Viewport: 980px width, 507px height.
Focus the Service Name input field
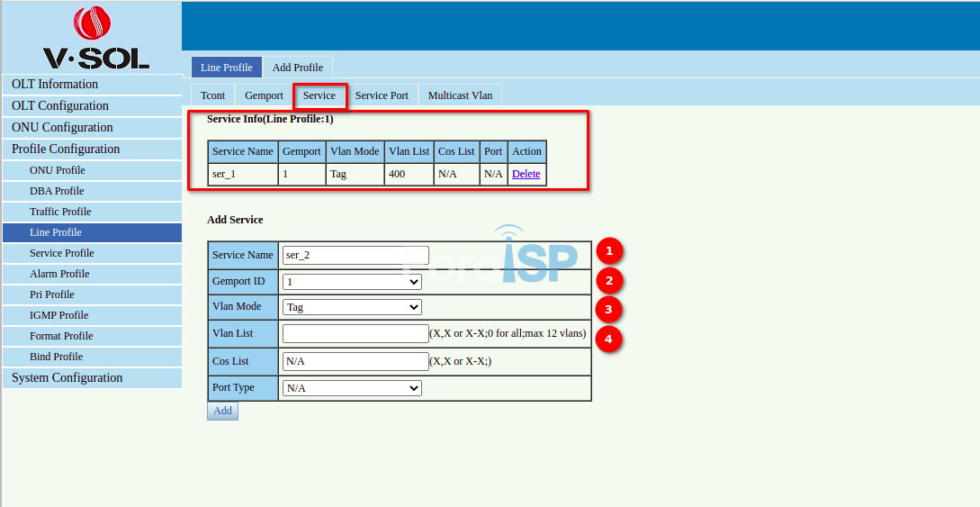point(355,255)
